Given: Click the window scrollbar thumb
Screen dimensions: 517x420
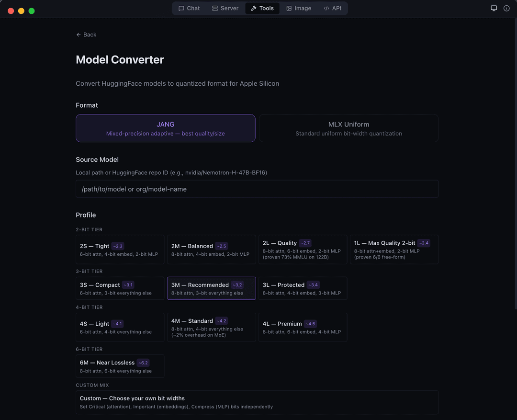Looking at the screenshot, I should (x=515, y=164).
